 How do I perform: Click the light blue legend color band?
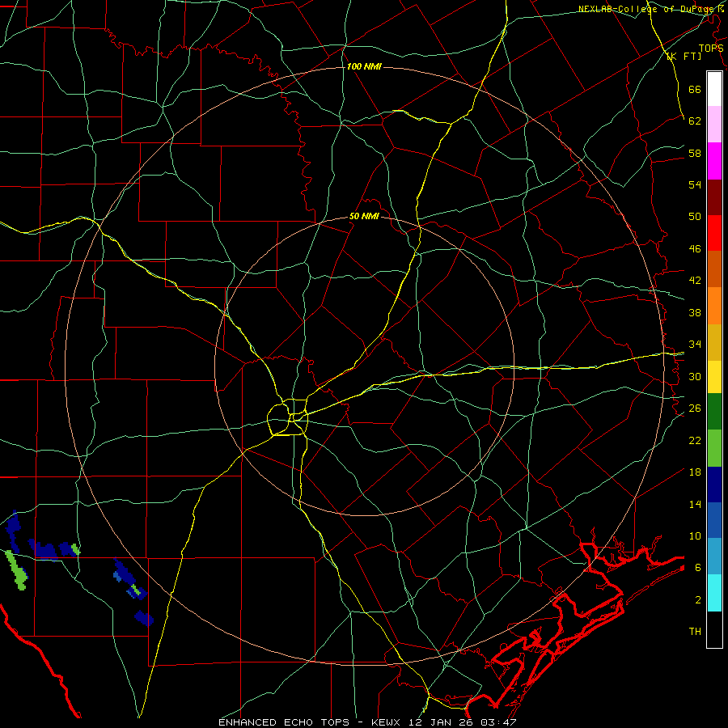click(x=714, y=557)
